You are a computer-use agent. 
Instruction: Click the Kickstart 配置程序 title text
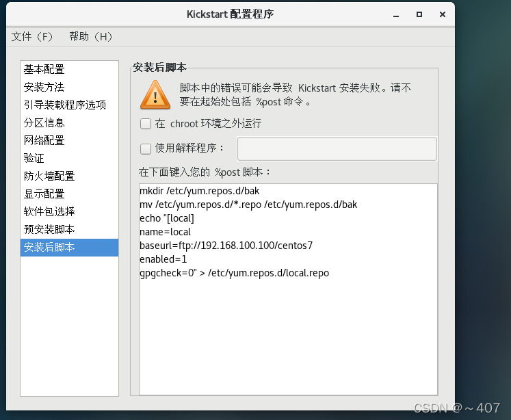[230, 14]
